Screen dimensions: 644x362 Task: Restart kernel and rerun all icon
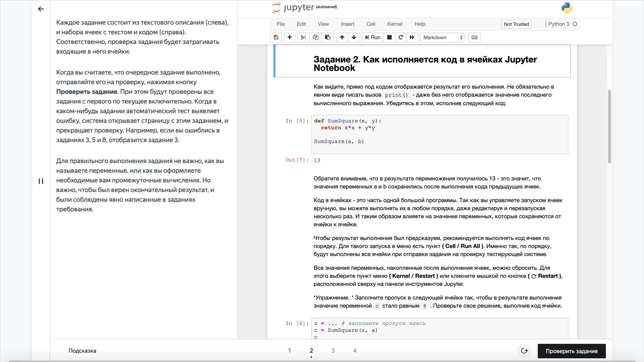(x=412, y=38)
